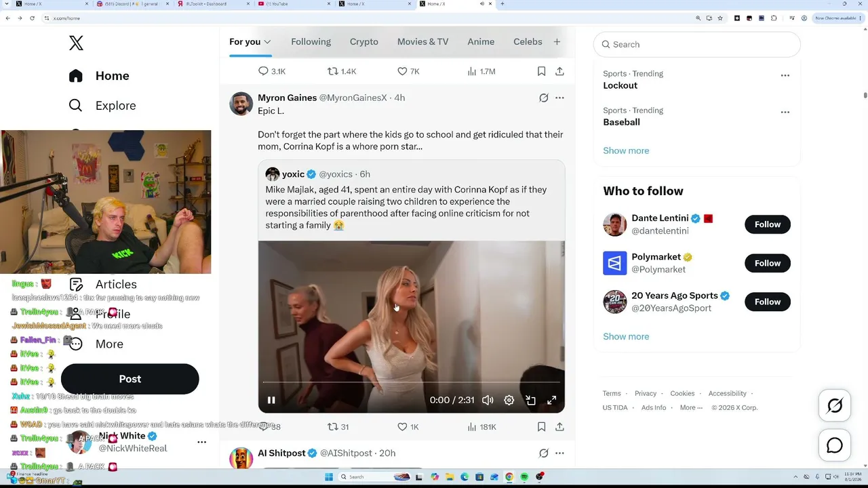
Task: Open the Movies & TV tab
Action: coord(422,42)
